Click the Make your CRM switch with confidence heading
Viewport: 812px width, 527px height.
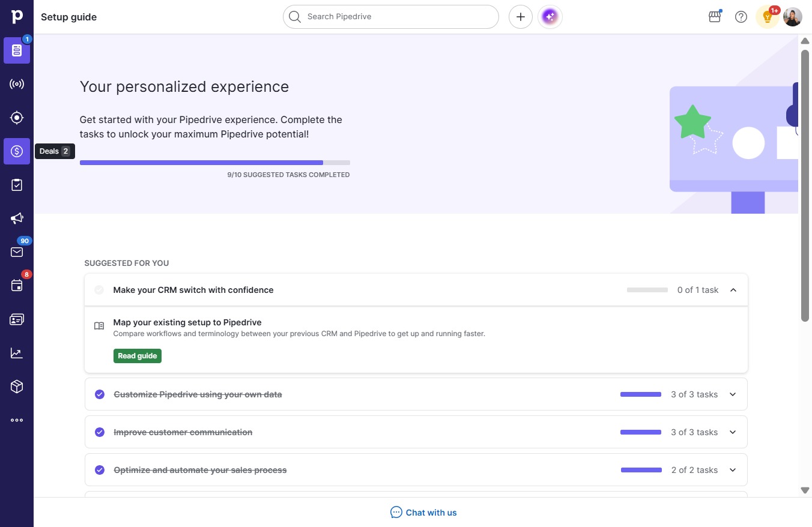click(193, 290)
